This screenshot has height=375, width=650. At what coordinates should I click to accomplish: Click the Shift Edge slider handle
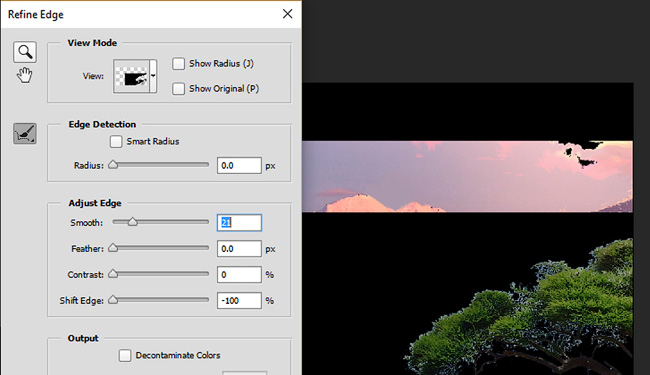pos(113,300)
